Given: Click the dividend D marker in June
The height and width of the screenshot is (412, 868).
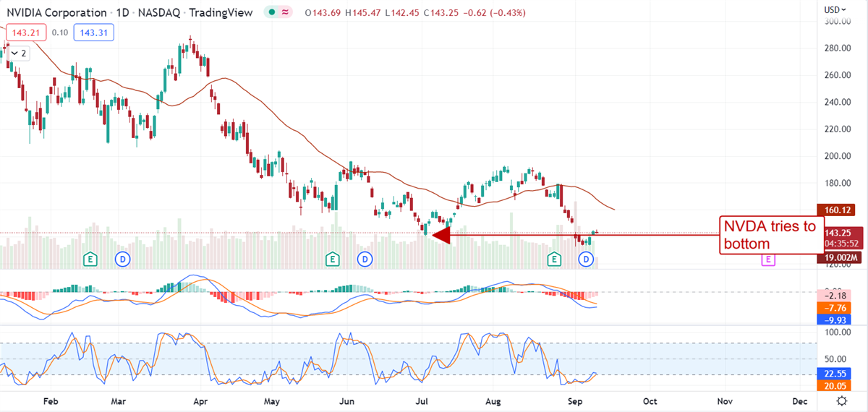Looking at the screenshot, I should click(x=365, y=258).
